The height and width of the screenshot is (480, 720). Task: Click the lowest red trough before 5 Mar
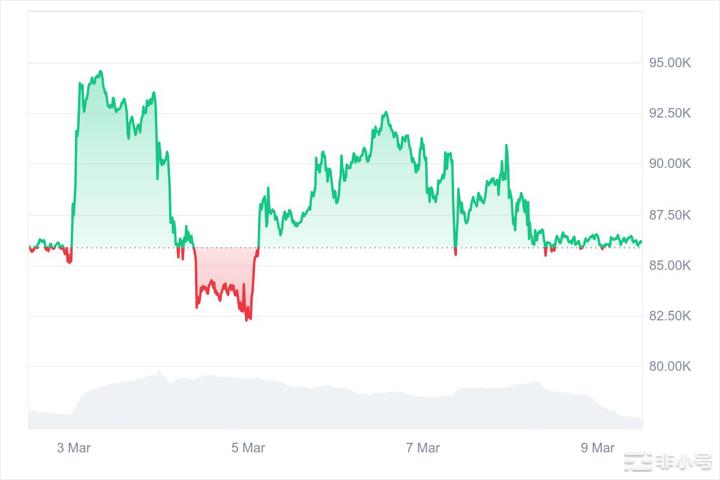tap(247, 319)
